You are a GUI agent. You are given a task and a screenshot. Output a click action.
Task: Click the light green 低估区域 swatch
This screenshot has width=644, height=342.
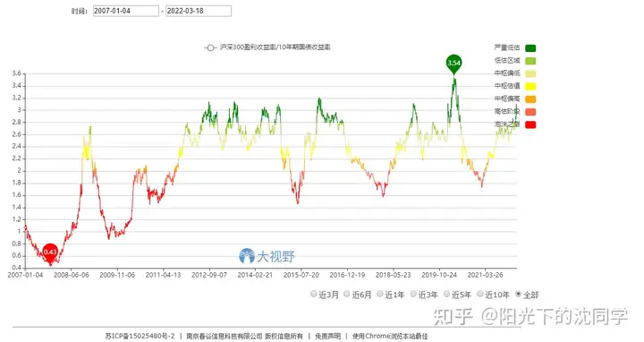point(530,61)
